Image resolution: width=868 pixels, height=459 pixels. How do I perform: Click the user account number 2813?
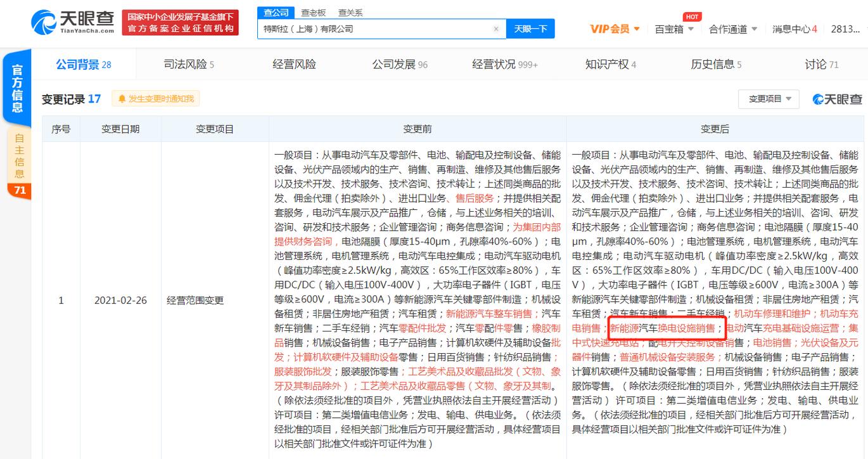point(845,29)
